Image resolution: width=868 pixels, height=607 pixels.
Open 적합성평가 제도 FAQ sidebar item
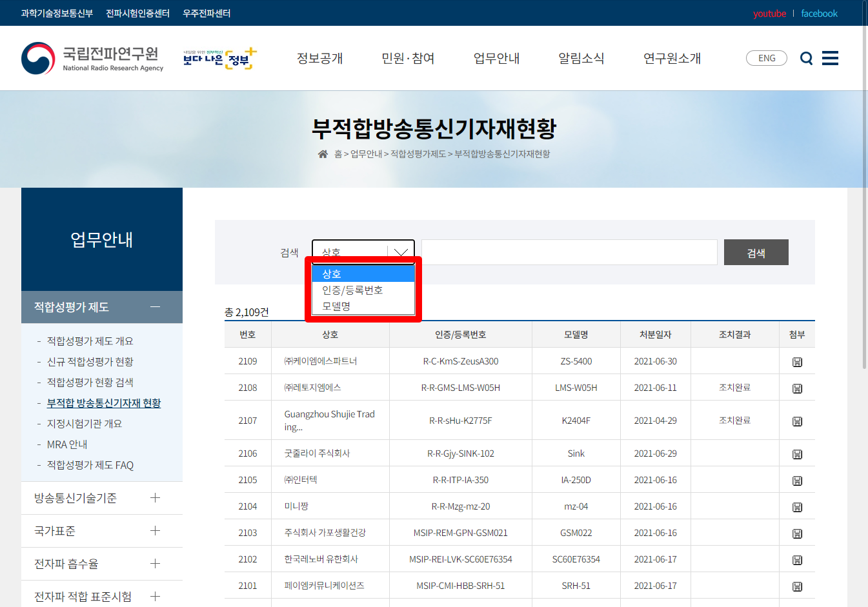point(90,465)
